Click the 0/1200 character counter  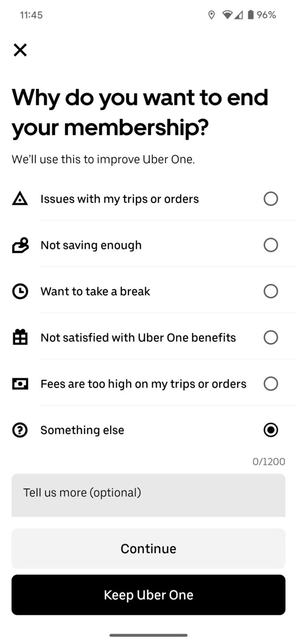point(268,461)
